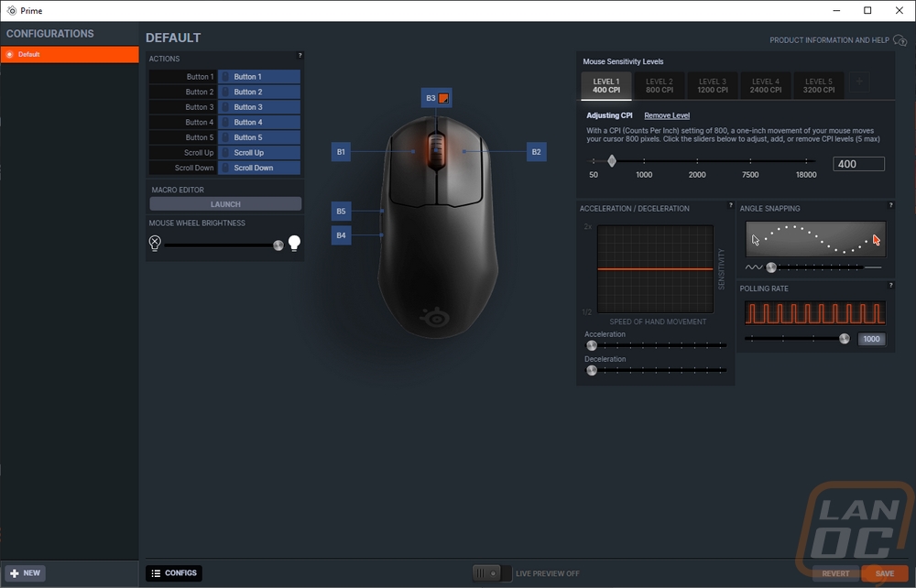The image size is (916, 588).
Task: Open Angle Snapping help question mark
Action: click(890, 205)
